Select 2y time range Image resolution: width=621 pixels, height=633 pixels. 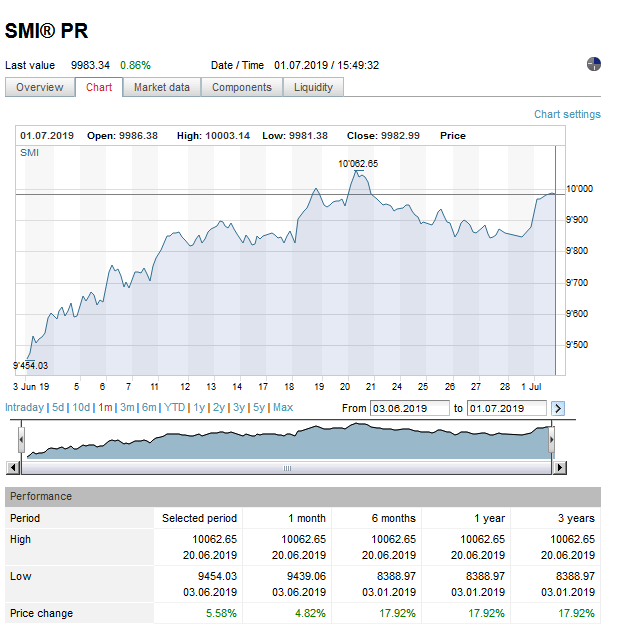pos(219,407)
